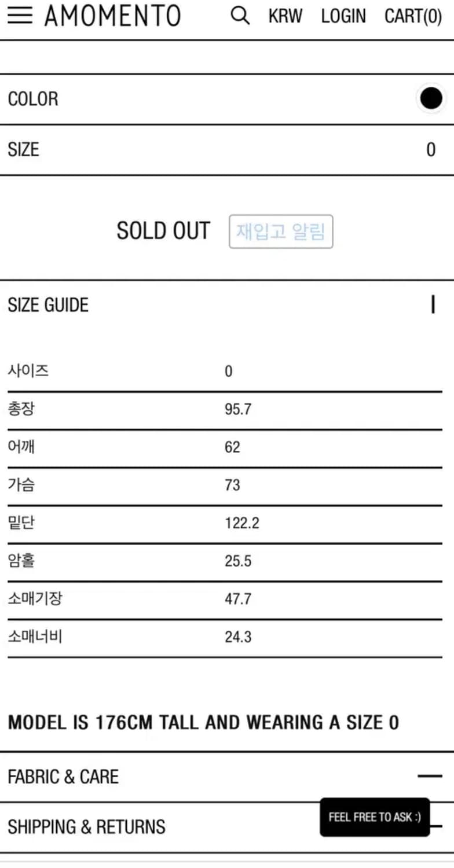454x868 pixels.
Task: Click the SIZE GUIDE heading label
Action: coord(48,304)
